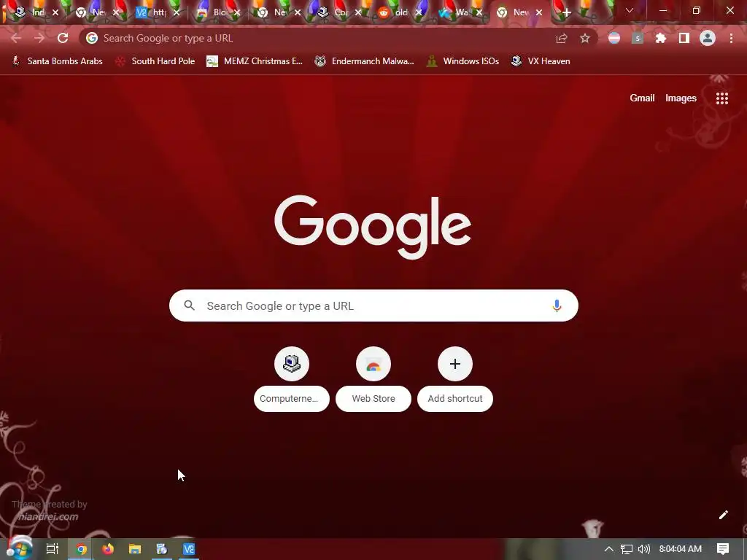Open the Extensions puzzle-piece menu
Screen dimensions: 747x560
[x=661, y=39]
